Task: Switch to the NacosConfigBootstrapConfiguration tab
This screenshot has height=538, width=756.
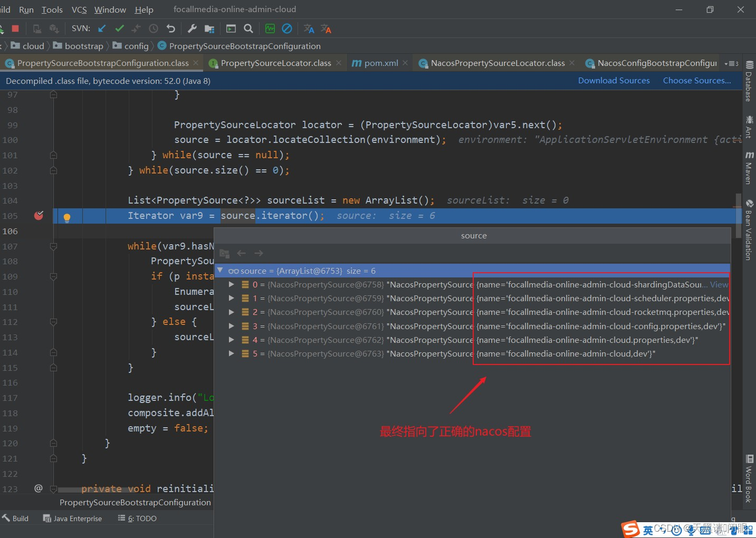Action: [652, 63]
